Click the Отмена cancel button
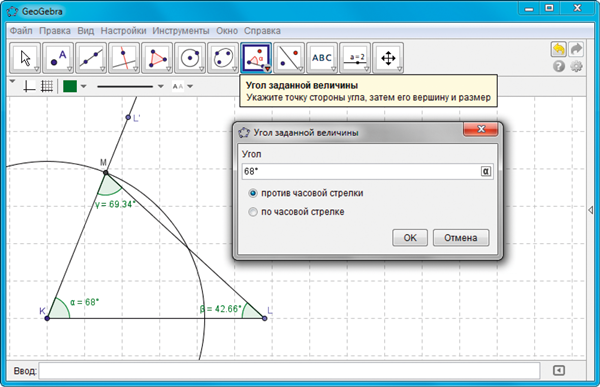The width and height of the screenshot is (600, 387). click(x=461, y=238)
